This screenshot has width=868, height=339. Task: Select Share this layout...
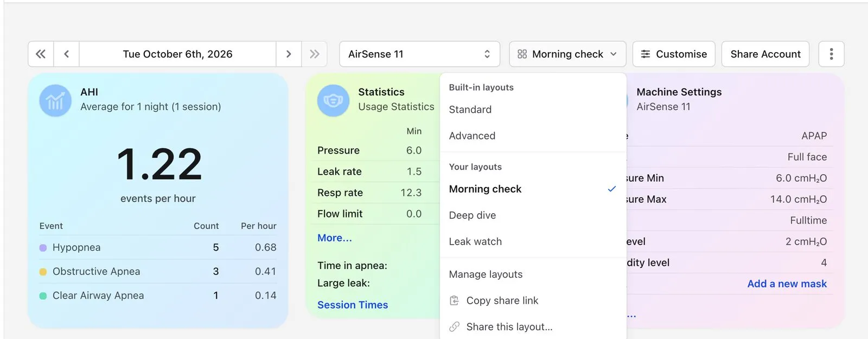[x=533, y=327]
